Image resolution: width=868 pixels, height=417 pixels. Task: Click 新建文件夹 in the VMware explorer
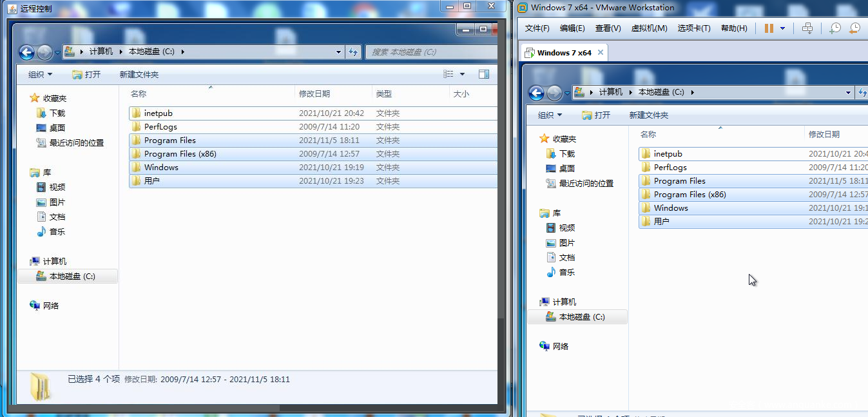tap(648, 115)
